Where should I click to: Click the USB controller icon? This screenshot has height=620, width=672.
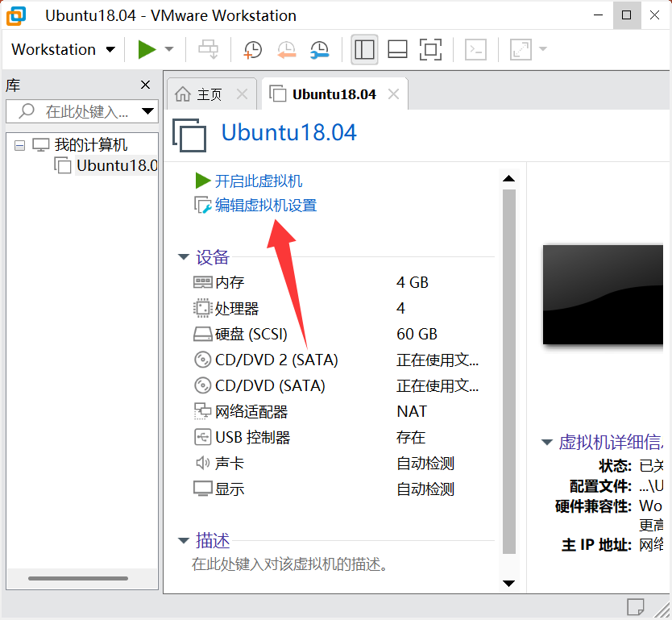pyautogui.click(x=203, y=437)
